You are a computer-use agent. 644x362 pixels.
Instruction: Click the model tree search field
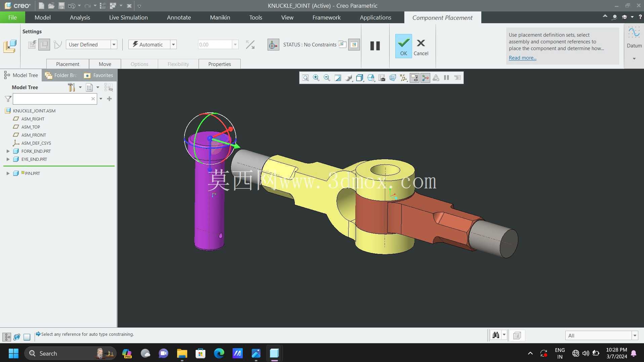tap(55, 99)
